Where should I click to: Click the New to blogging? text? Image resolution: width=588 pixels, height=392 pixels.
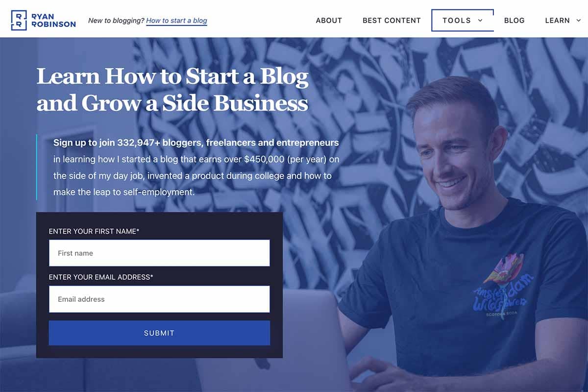[116, 21]
